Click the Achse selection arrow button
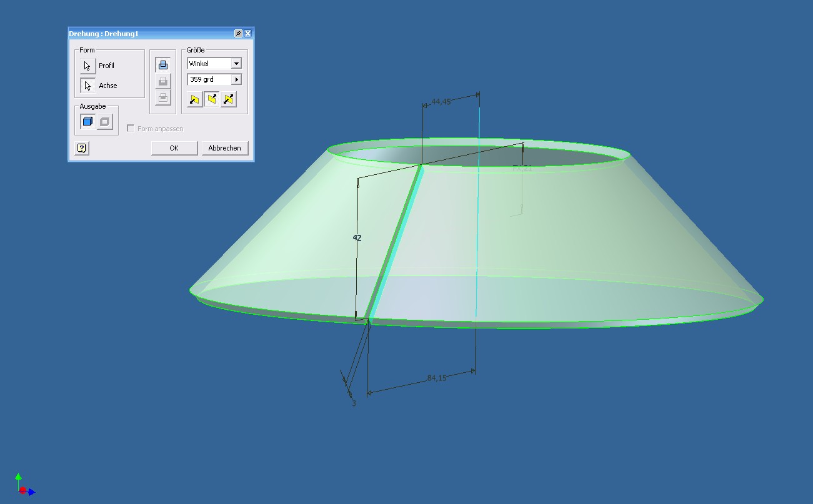Screen dimensions: 813x504 (88, 86)
